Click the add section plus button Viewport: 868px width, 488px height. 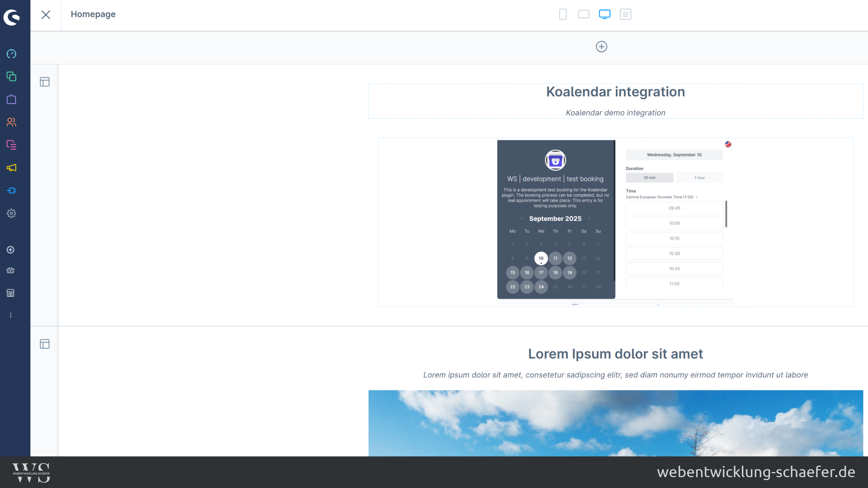pyautogui.click(x=601, y=47)
